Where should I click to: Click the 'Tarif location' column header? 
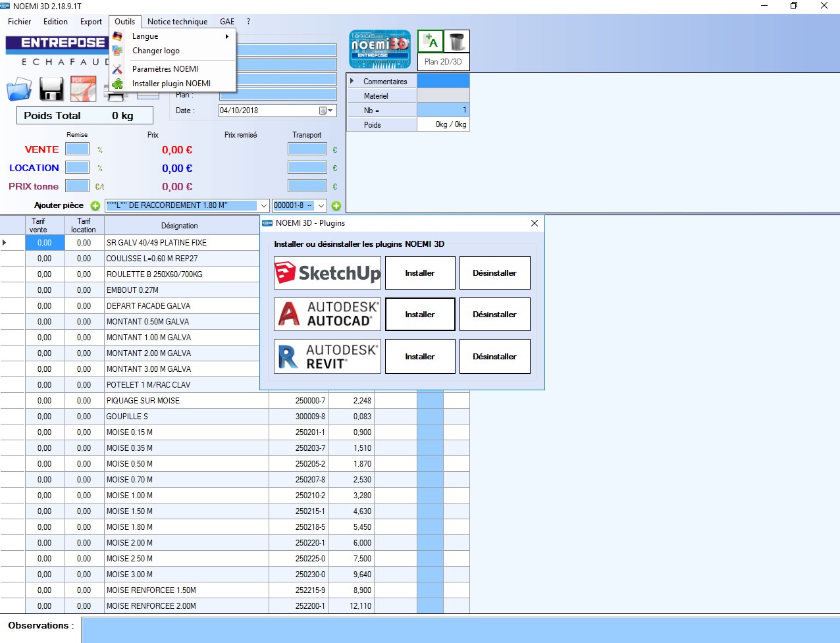(84, 225)
